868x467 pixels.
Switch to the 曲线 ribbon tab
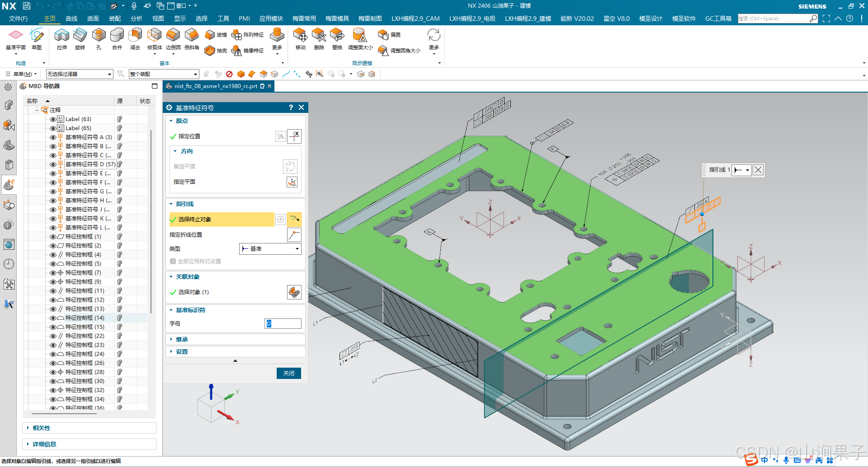pos(71,19)
